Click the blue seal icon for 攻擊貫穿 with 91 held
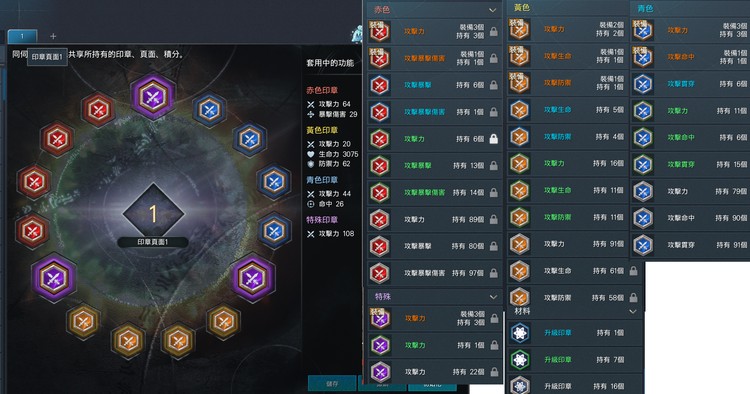750x394 pixels. 643,245
